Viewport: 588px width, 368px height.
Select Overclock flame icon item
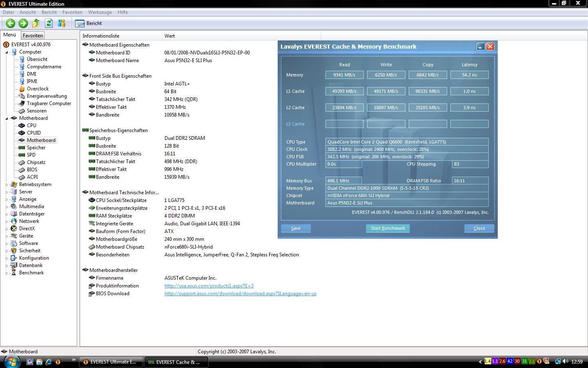22,89
